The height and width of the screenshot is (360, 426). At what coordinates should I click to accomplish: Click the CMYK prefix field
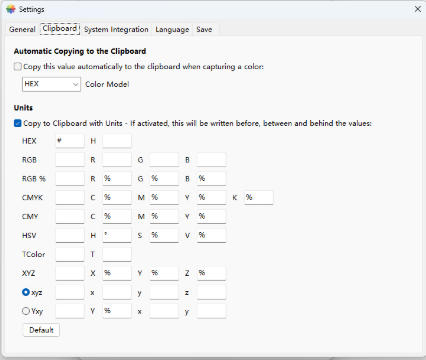pyautogui.click(x=70, y=197)
